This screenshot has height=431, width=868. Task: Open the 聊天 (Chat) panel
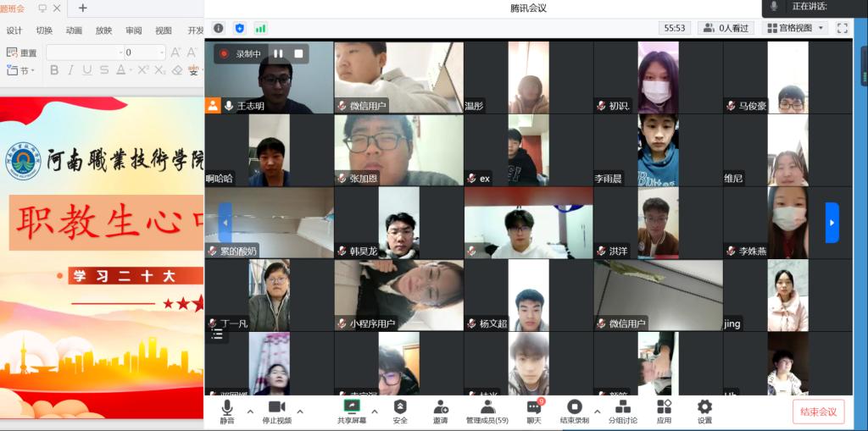point(533,411)
